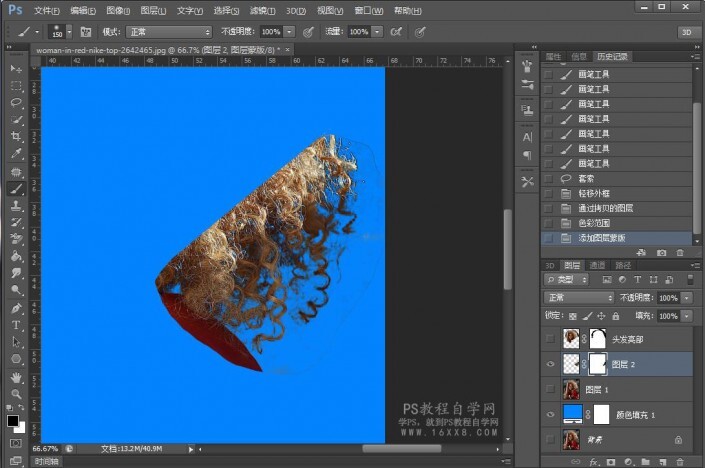Select the Lasso tool
The height and width of the screenshot is (468, 705).
point(16,102)
